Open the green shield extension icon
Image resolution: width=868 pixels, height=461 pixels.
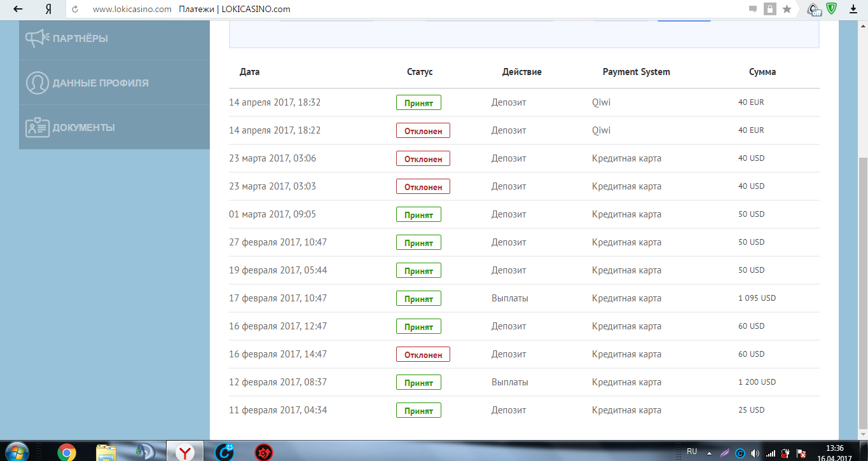(x=831, y=9)
